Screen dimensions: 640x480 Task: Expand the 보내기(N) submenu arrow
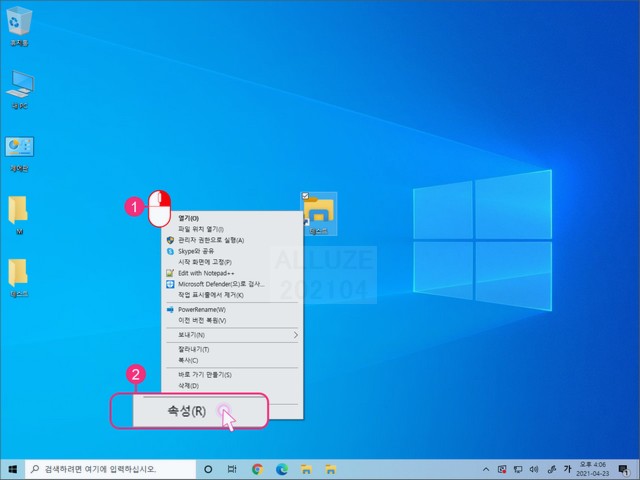(296, 335)
